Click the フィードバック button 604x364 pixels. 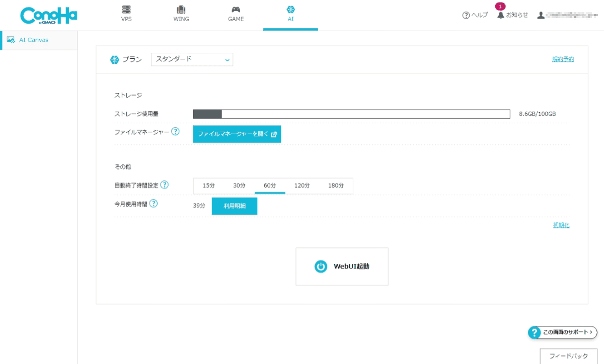568,356
